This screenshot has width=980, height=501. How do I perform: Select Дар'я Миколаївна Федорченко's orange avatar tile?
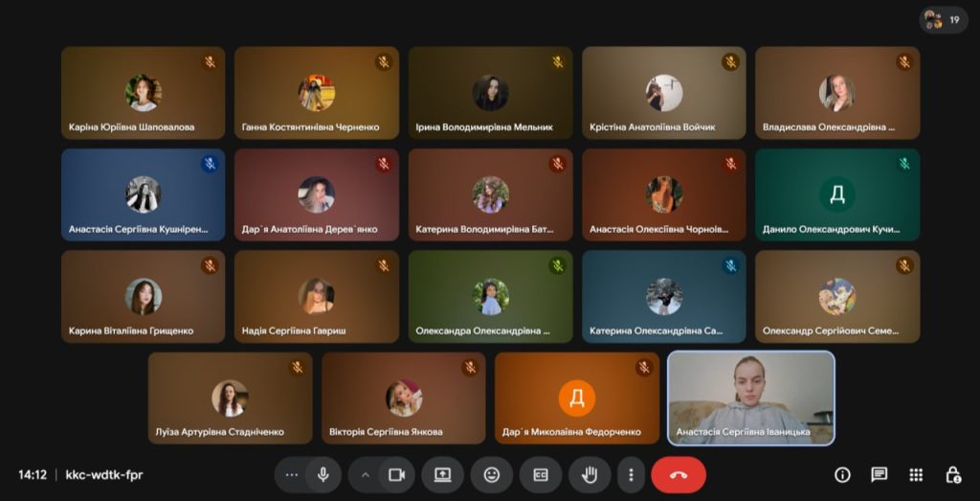pyautogui.click(x=577, y=398)
